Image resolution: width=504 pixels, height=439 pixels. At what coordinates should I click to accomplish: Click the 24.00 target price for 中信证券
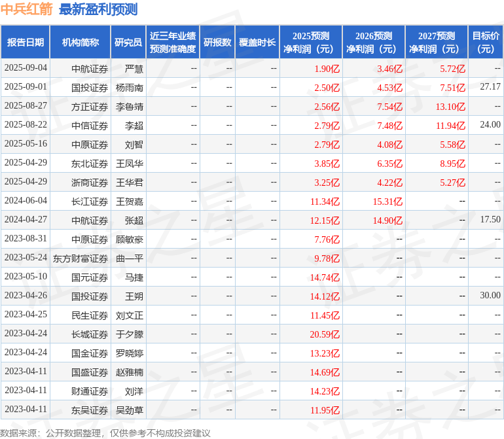coord(490,125)
